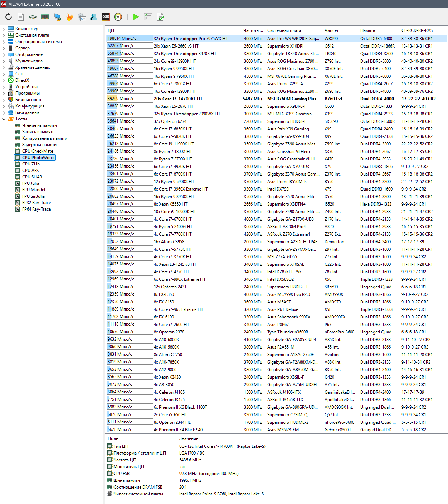Open the База данных tree item

pos(27,112)
